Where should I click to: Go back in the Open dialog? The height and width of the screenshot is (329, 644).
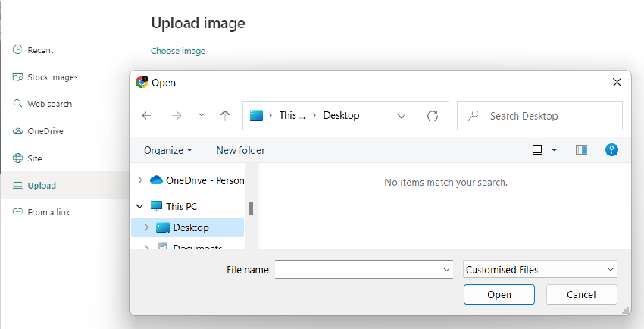[x=146, y=116]
